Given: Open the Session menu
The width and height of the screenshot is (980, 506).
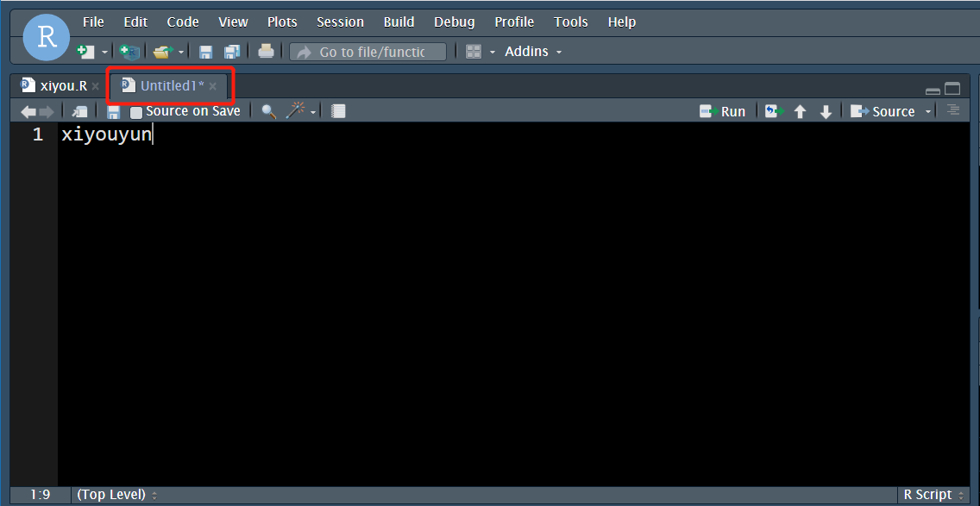Looking at the screenshot, I should (x=340, y=22).
